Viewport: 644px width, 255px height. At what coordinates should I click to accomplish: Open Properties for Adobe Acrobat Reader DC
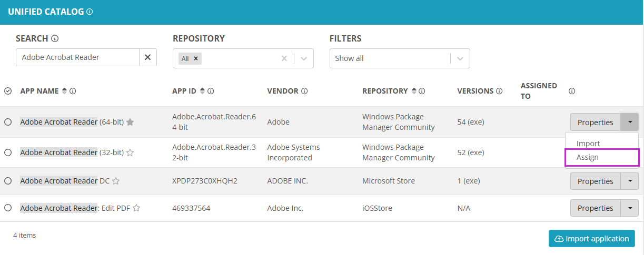(596, 181)
